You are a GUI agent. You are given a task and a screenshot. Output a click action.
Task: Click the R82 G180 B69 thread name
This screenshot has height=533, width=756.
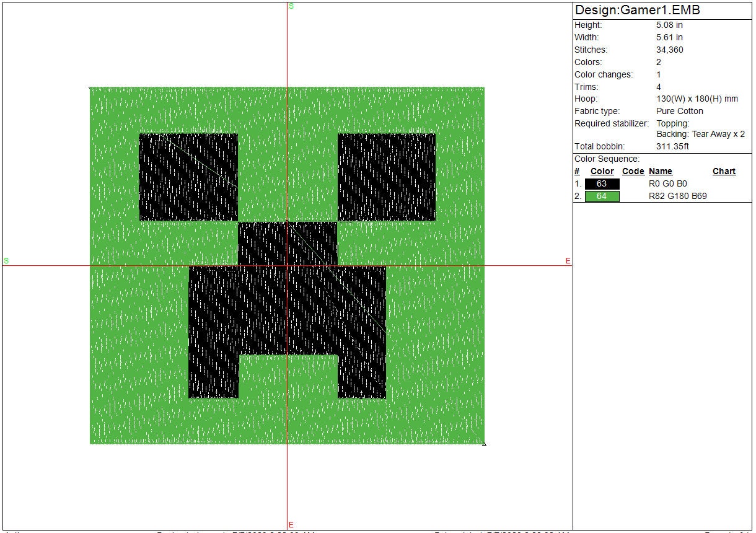pos(677,196)
